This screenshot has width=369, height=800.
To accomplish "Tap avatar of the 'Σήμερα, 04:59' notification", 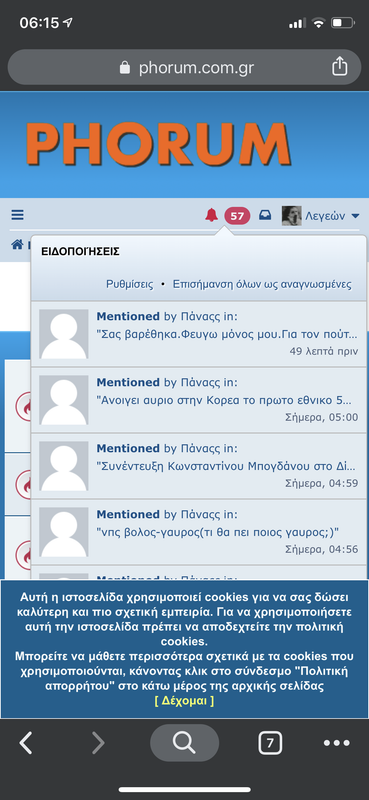I will [64, 465].
